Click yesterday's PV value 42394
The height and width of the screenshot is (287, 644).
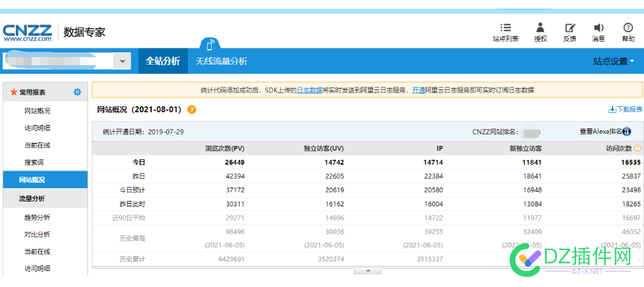[x=235, y=176]
